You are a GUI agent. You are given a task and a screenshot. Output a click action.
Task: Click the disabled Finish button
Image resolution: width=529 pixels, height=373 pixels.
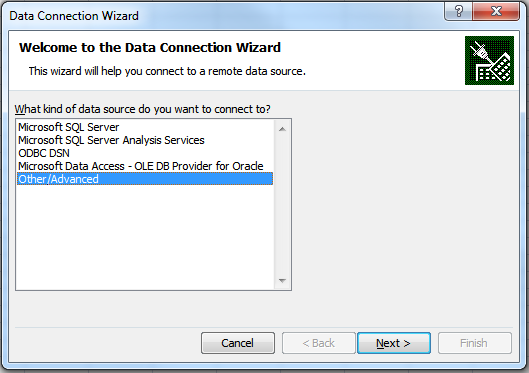tap(475, 343)
